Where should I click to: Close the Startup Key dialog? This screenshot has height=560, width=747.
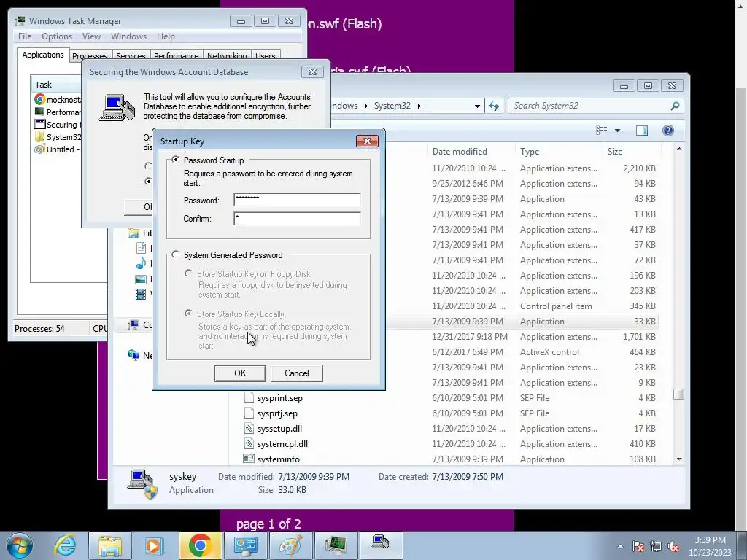[368, 141]
